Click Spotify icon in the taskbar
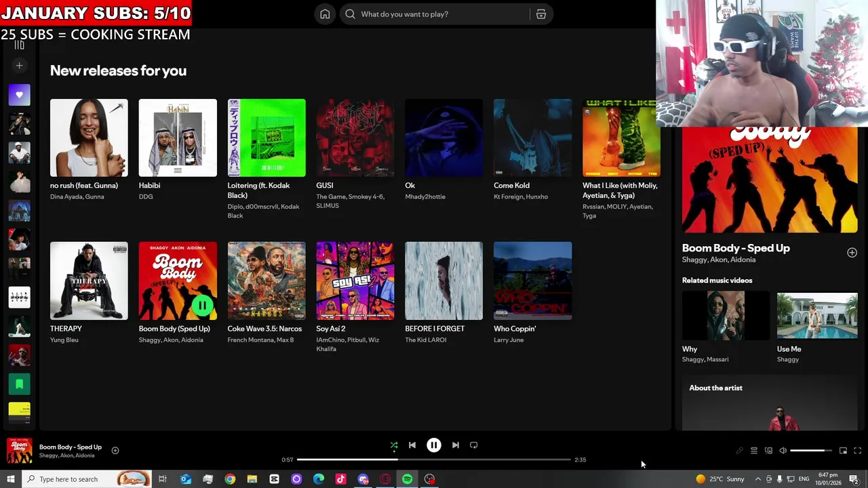868x488 pixels. pyautogui.click(x=407, y=479)
